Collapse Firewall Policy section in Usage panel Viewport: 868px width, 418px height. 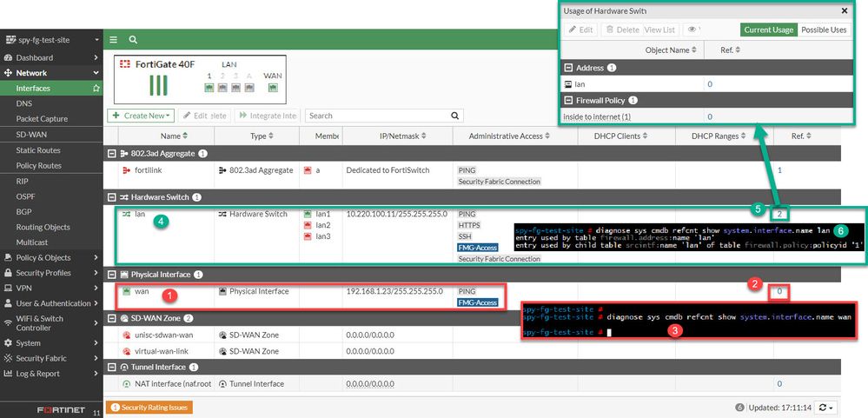[x=568, y=101]
